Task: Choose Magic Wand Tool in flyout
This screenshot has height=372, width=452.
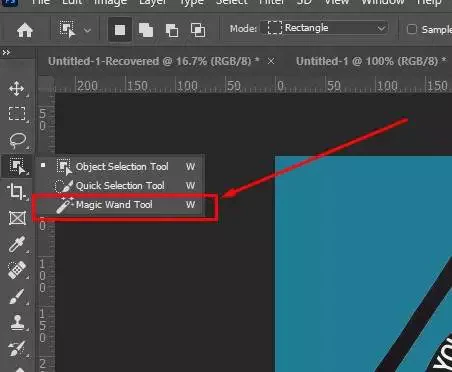Action: click(x=120, y=205)
